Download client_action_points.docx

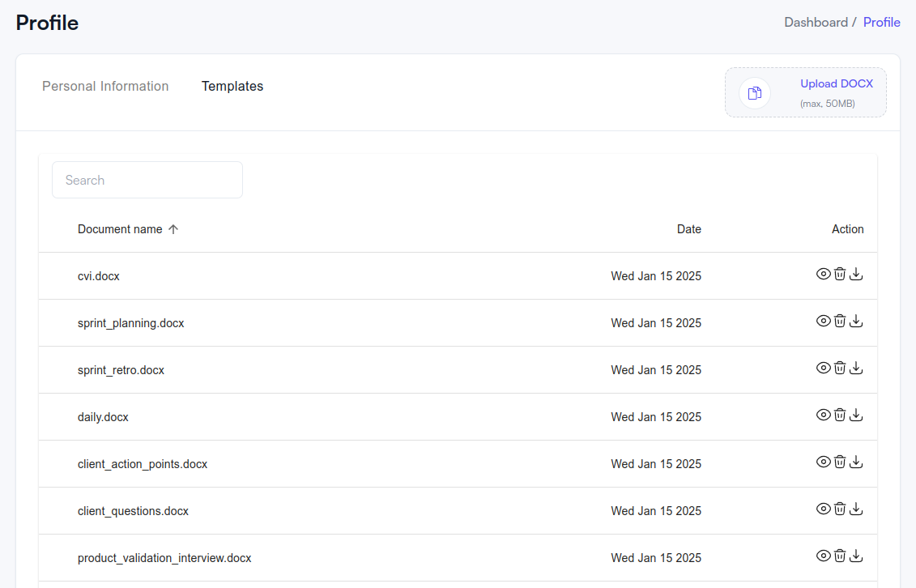856,462
